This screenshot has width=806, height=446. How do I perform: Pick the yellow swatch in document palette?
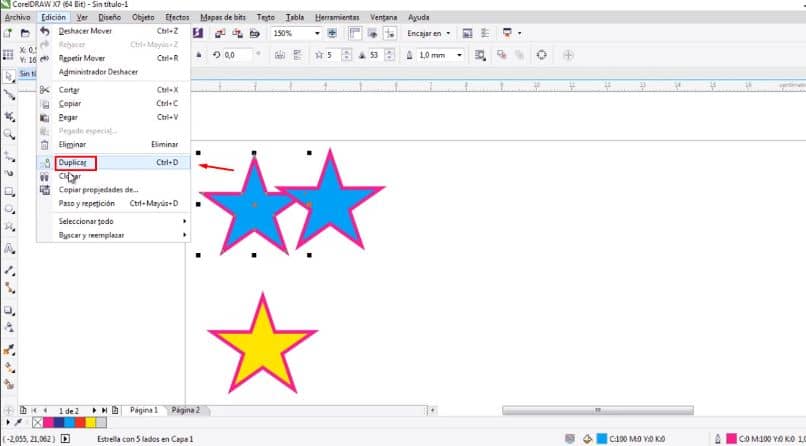point(90,422)
